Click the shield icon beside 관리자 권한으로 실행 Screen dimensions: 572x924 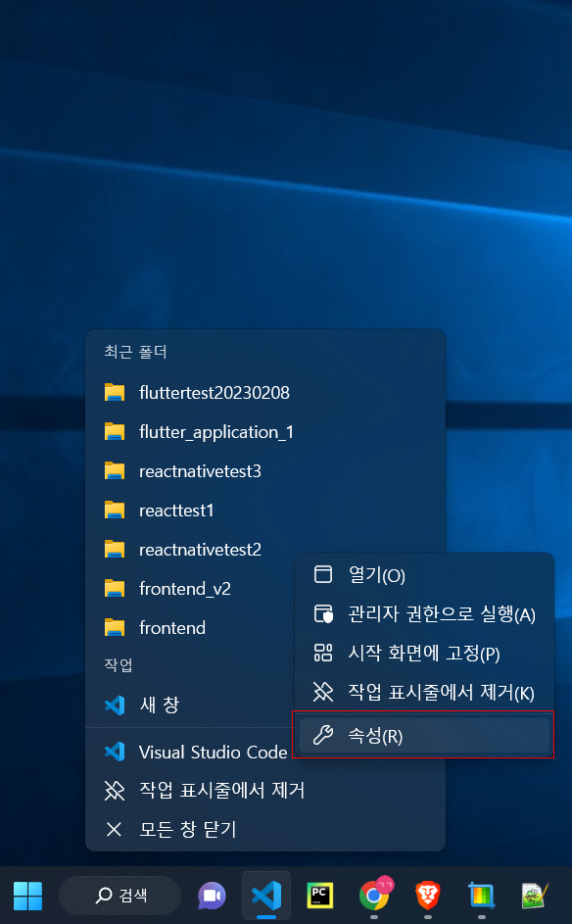pos(323,614)
